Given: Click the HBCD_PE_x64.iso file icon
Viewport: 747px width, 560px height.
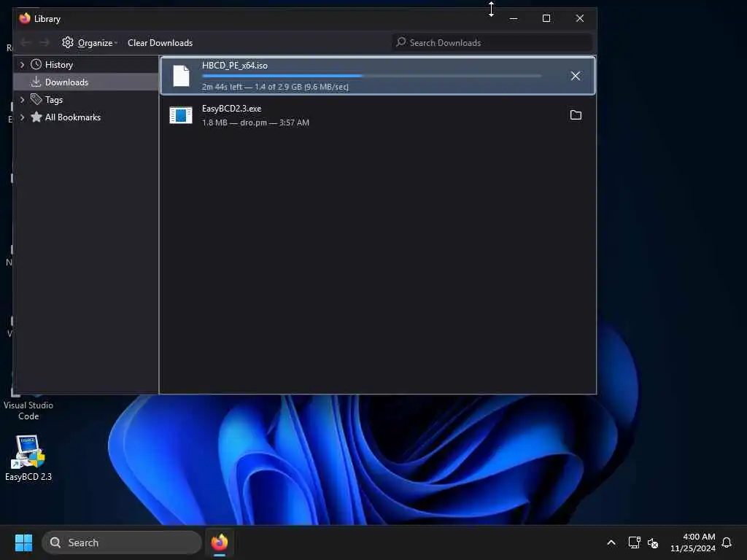Looking at the screenshot, I should 181,76.
